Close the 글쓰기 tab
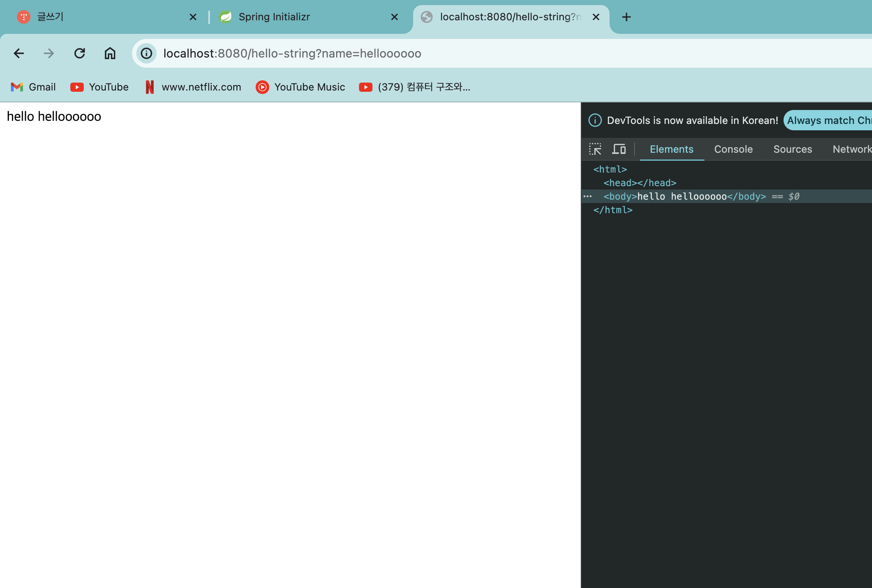The image size is (872, 588). pyautogui.click(x=193, y=17)
